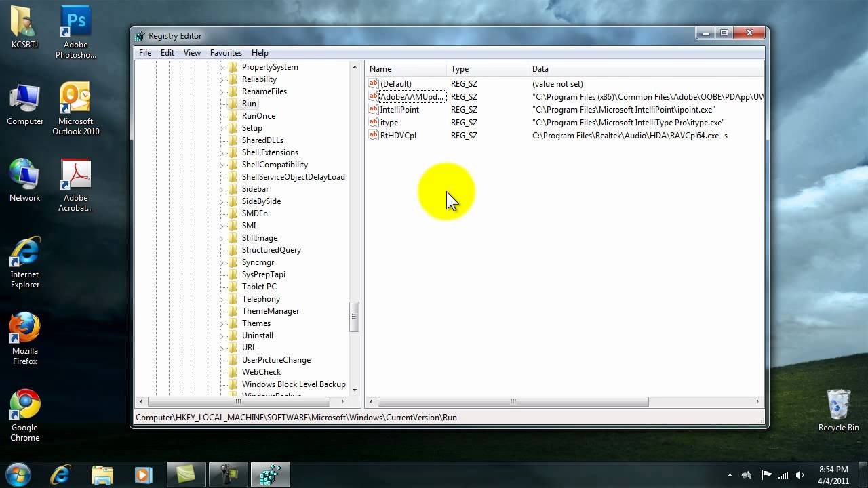Select the SharedDLLs key

click(x=262, y=140)
